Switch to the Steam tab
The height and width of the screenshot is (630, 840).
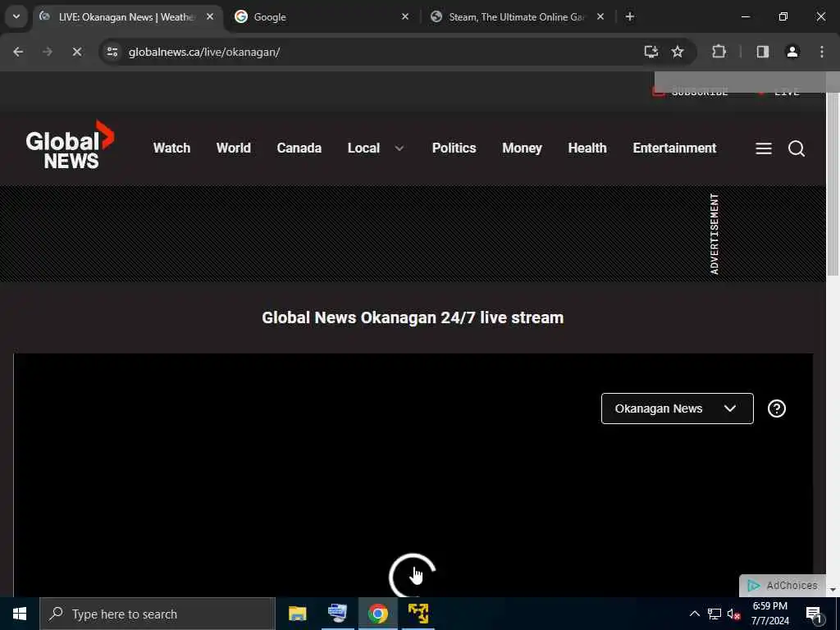517,16
